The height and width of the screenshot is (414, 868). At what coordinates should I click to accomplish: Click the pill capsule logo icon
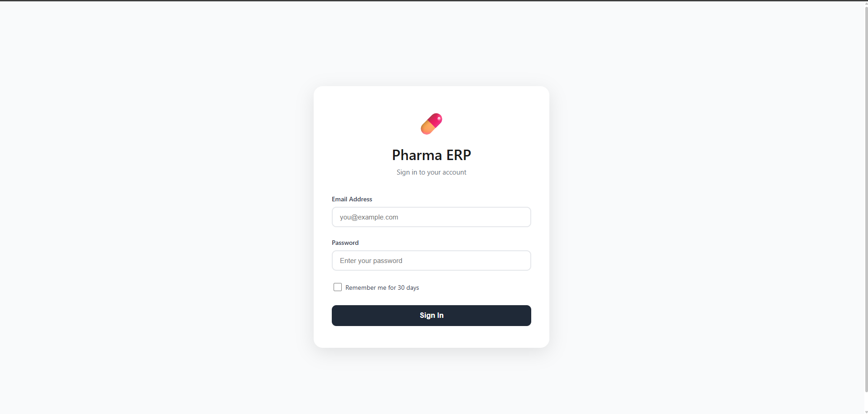pyautogui.click(x=431, y=124)
